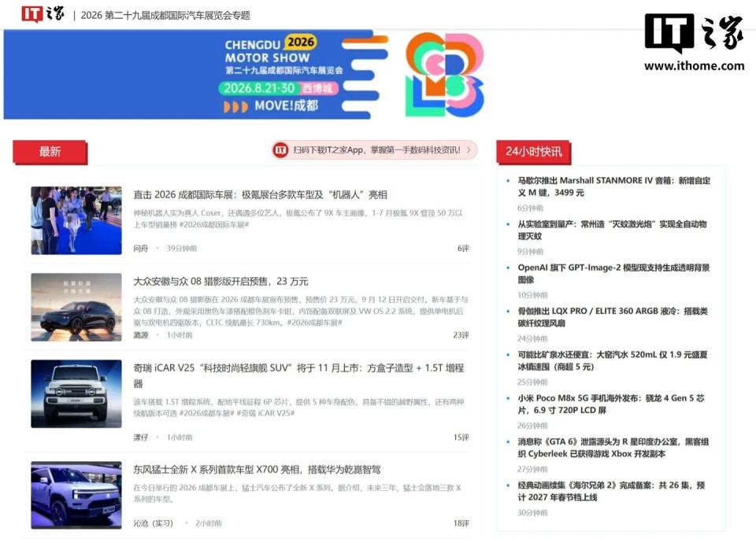The height and width of the screenshot is (539, 756).
Task: Open news 小米 Poco M8x 5G 手机海外发布
Action: pos(611,404)
